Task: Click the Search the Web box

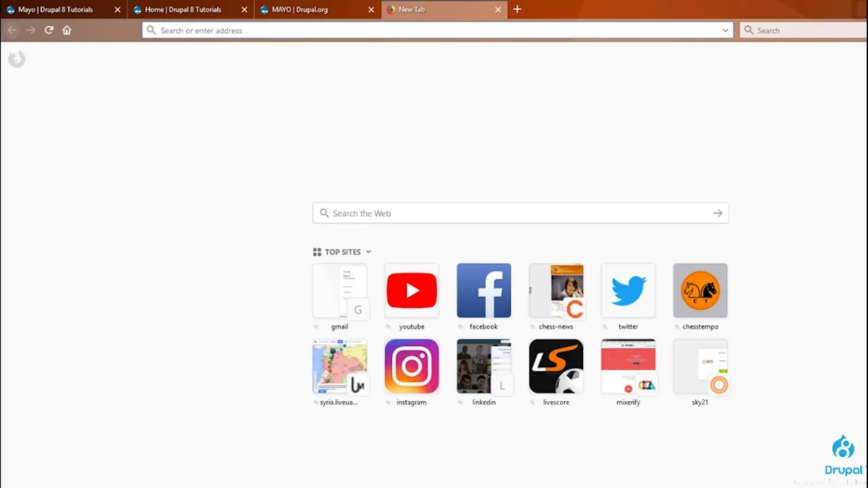Action: pos(520,213)
